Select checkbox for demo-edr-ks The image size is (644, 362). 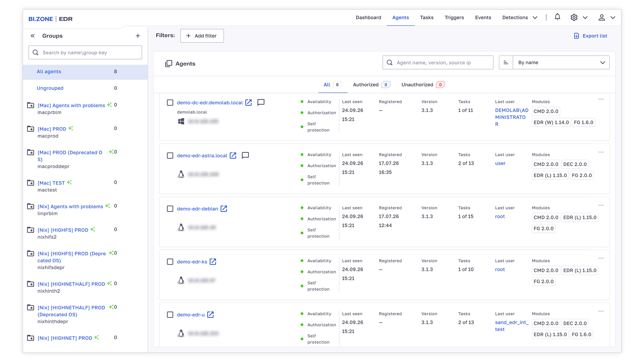pos(170,262)
